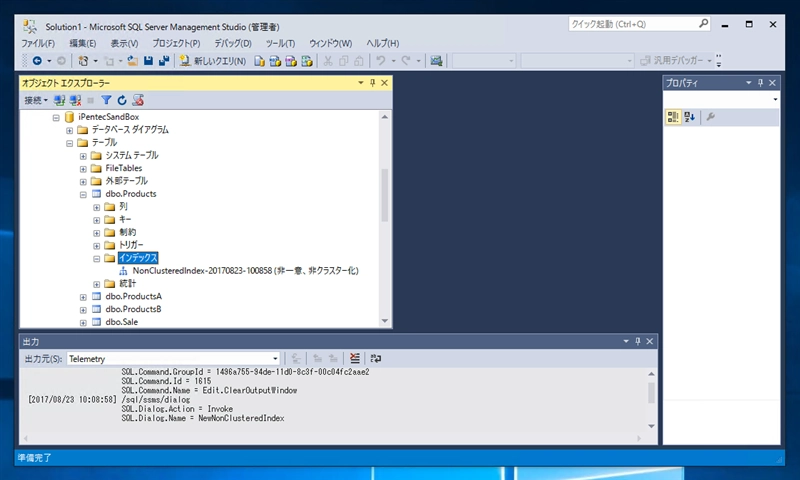Viewport: 800px width, 480px height.
Task: Expand the 外部テーブル folder
Action: coord(83,182)
